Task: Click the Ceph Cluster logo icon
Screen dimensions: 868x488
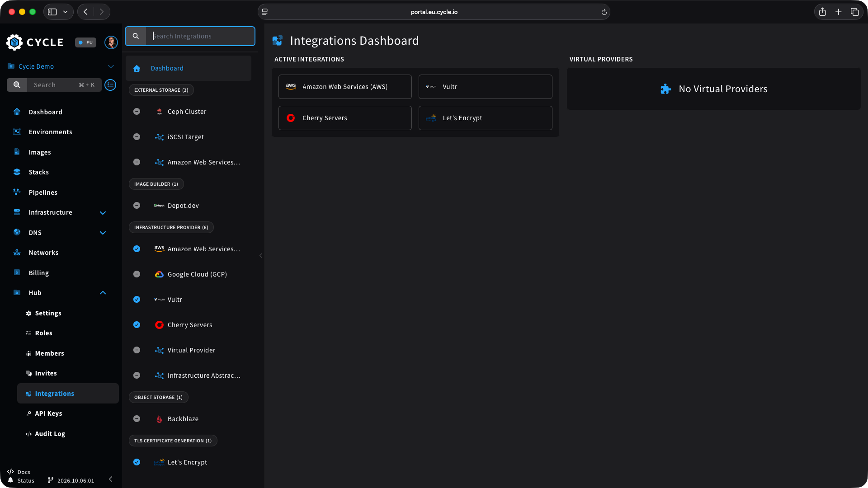Action: point(159,112)
